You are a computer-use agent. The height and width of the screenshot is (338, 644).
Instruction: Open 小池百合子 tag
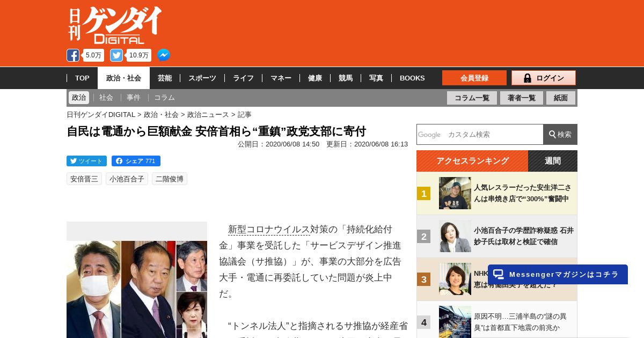pos(127,179)
